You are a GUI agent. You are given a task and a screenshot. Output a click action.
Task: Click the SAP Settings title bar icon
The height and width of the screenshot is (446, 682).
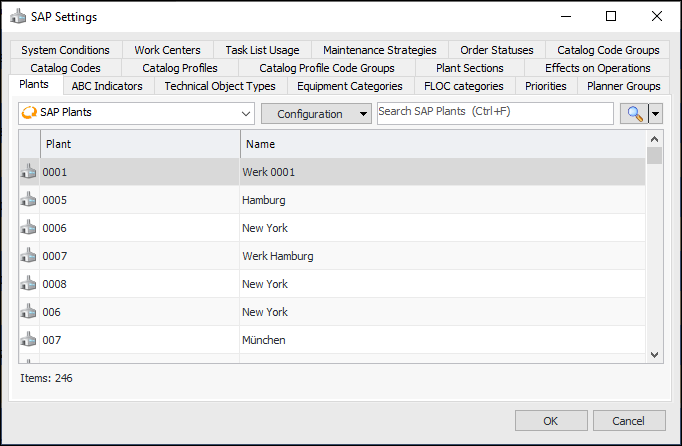17,17
